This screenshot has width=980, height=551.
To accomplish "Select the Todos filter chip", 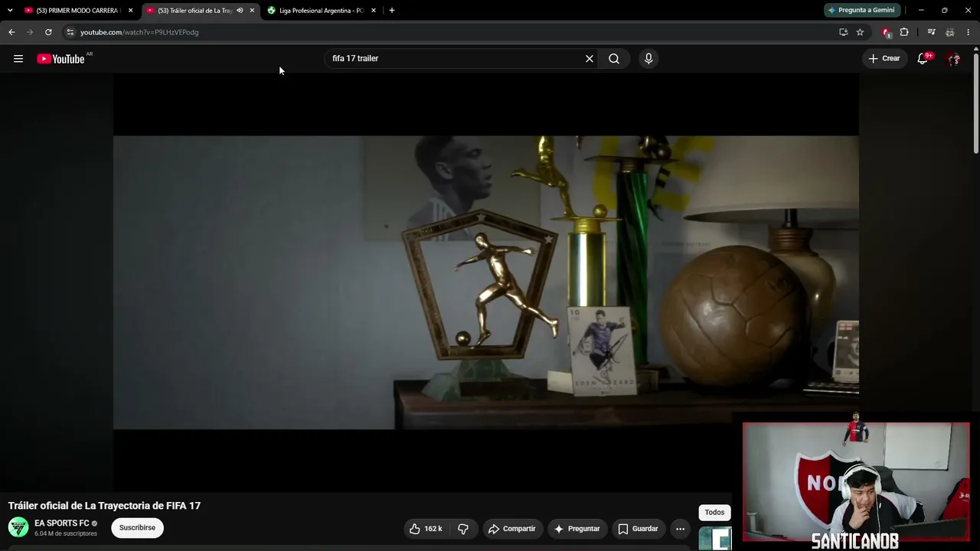I will pyautogui.click(x=714, y=513).
